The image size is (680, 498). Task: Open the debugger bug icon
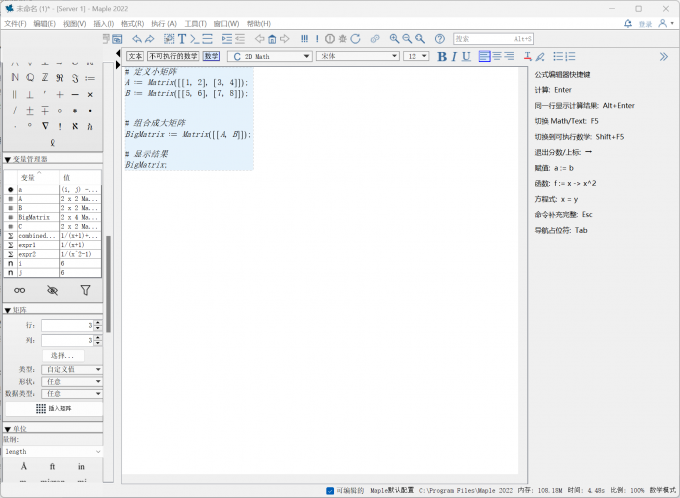pyautogui.click(x=343, y=39)
